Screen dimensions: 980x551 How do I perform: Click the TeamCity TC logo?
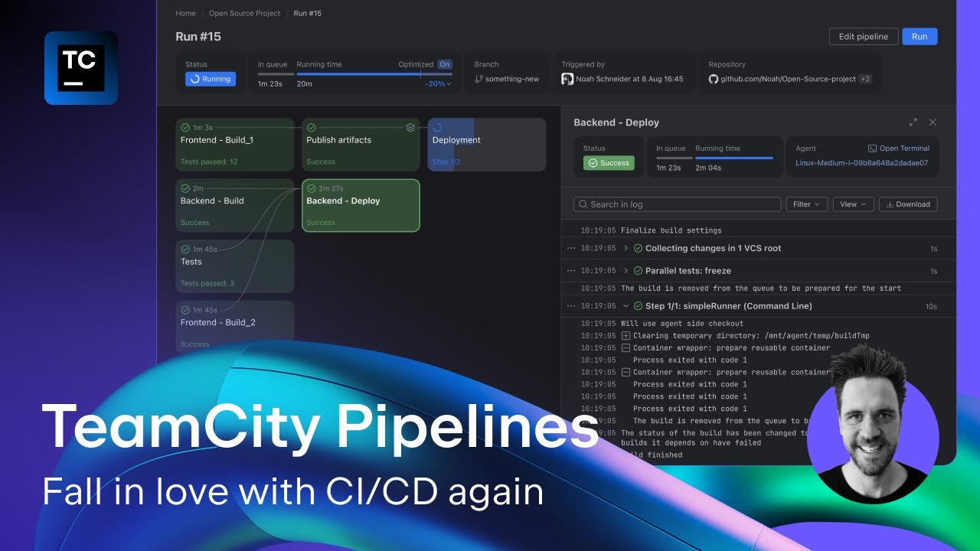81,68
